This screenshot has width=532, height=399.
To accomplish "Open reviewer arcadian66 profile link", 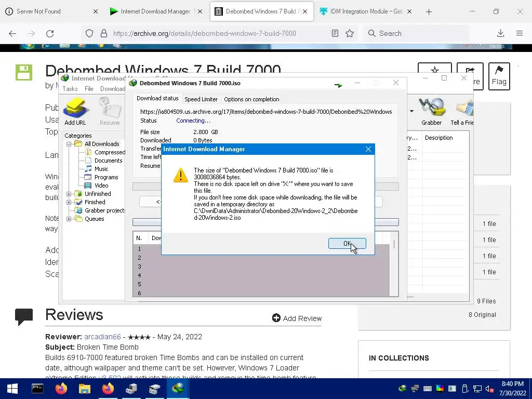I will point(102,337).
